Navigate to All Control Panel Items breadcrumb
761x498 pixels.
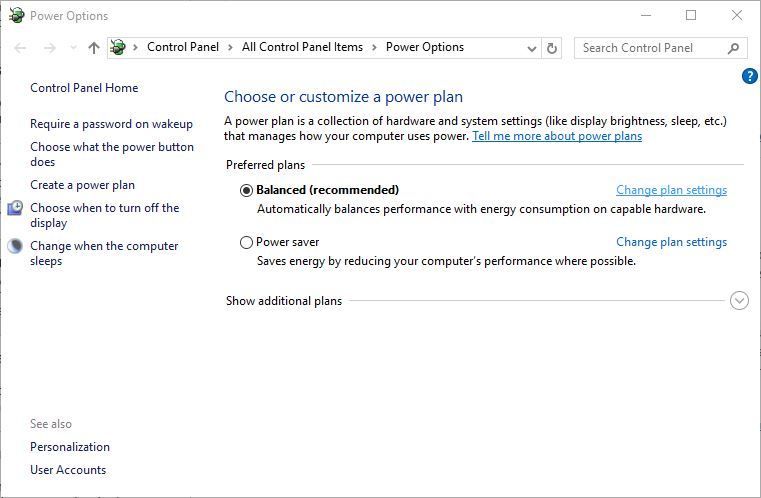[302, 47]
